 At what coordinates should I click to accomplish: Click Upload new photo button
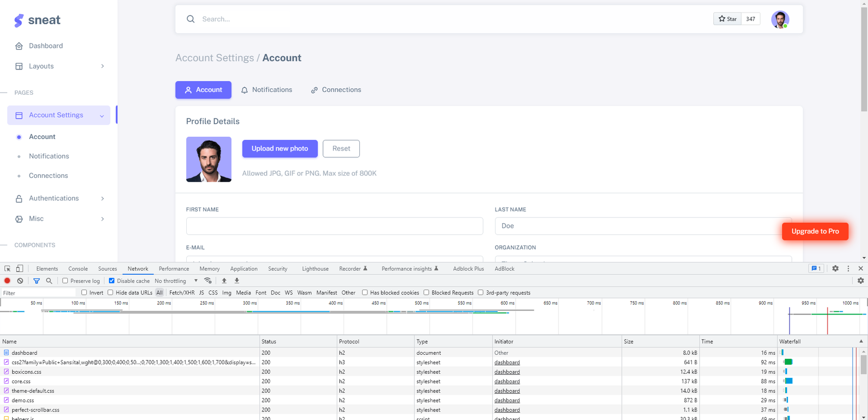(279, 148)
